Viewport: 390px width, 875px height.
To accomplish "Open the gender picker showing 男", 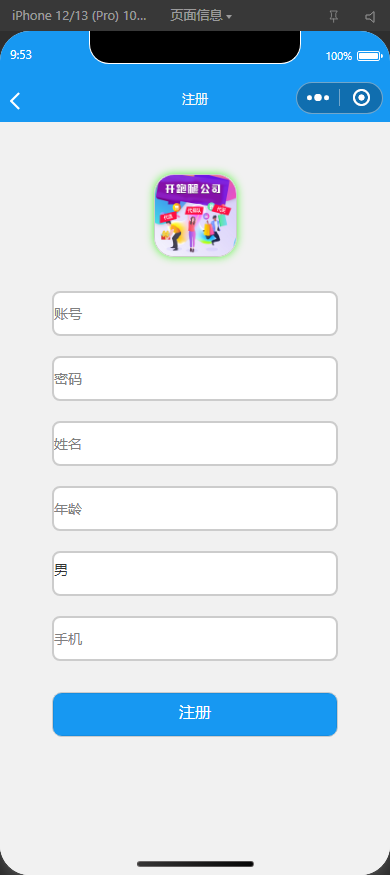I will (x=195, y=574).
